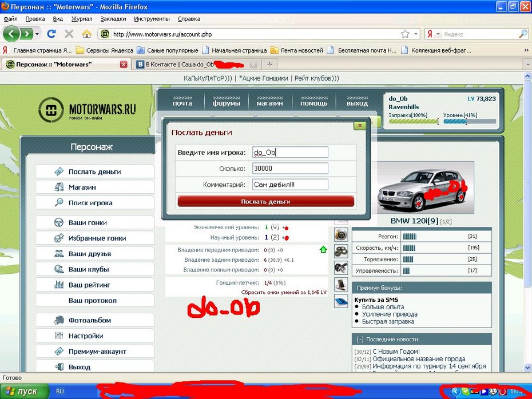
Task: Click the player name input field
Action: [x=290, y=152]
